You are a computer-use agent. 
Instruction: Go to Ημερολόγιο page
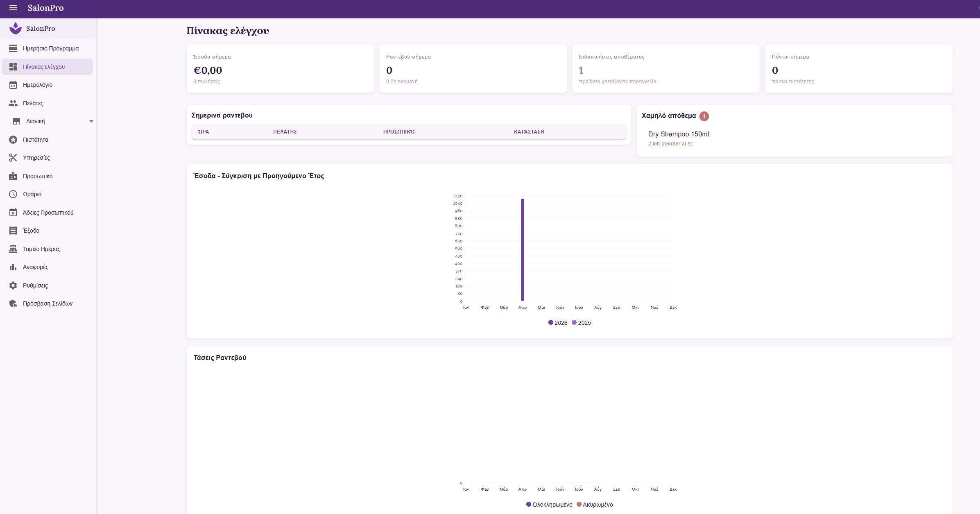(48, 85)
